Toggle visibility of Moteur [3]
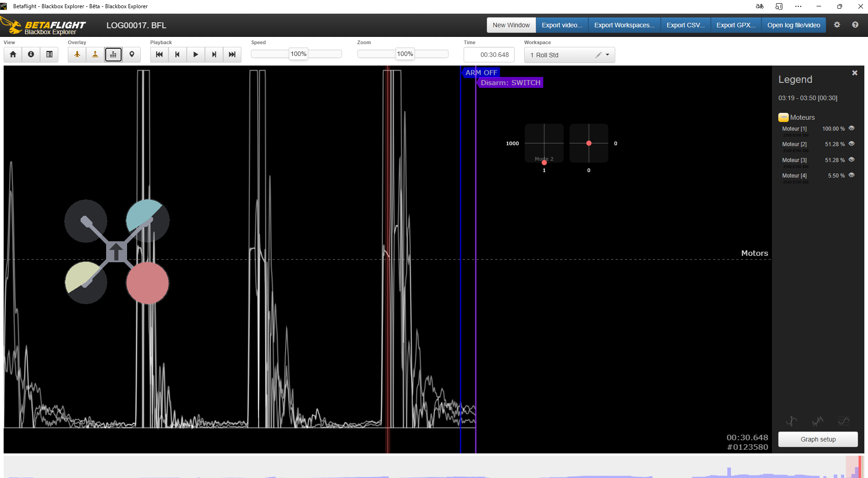This screenshot has width=868, height=478. click(851, 160)
